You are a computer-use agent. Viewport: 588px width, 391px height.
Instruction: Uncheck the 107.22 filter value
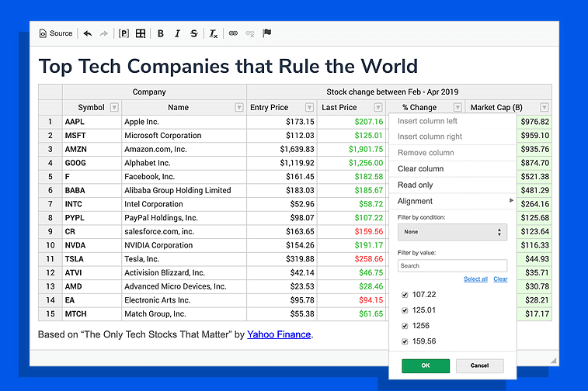(x=405, y=295)
